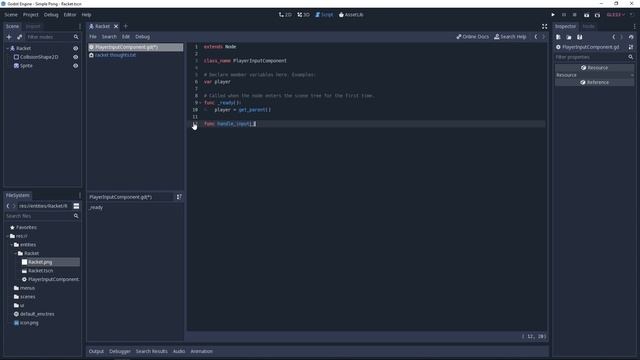Click the Stop scene button in the top toolbar

pos(574,15)
